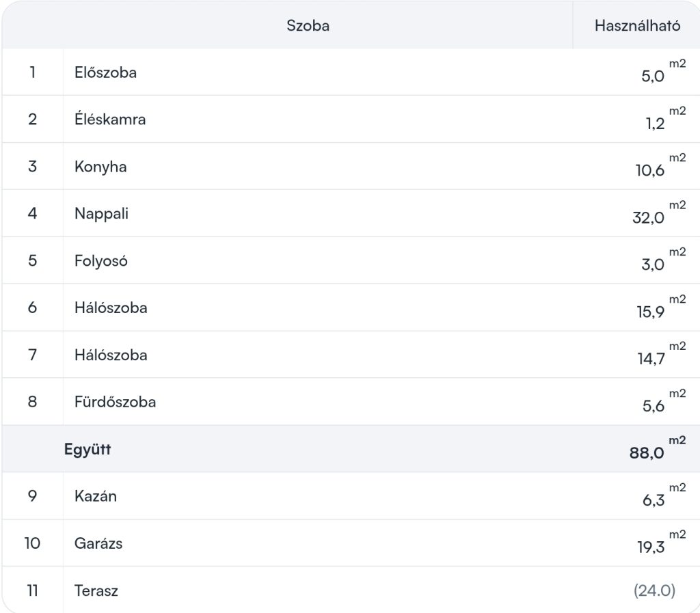This screenshot has width=700, height=613.
Task: Click the Együtt total row label
Action: [x=87, y=449]
